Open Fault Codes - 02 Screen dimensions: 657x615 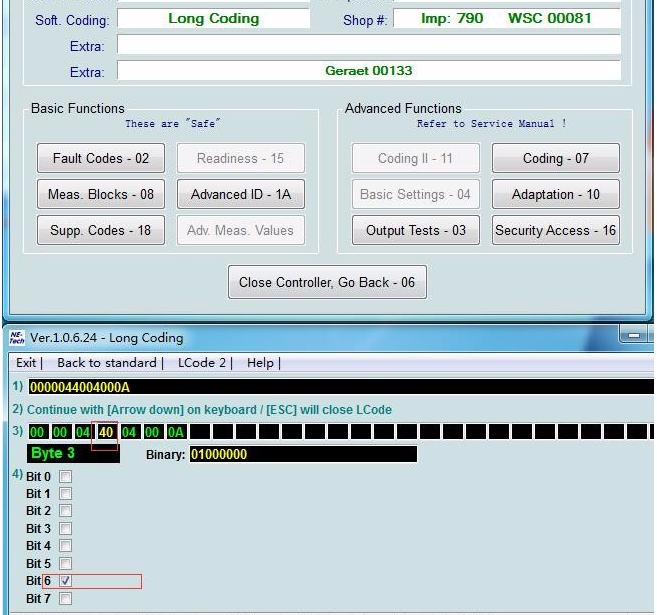pyautogui.click(x=101, y=158)
